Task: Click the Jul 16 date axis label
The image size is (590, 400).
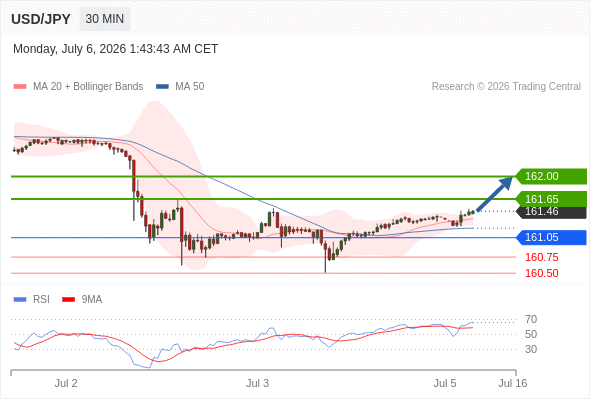Action: click(513, 383)
